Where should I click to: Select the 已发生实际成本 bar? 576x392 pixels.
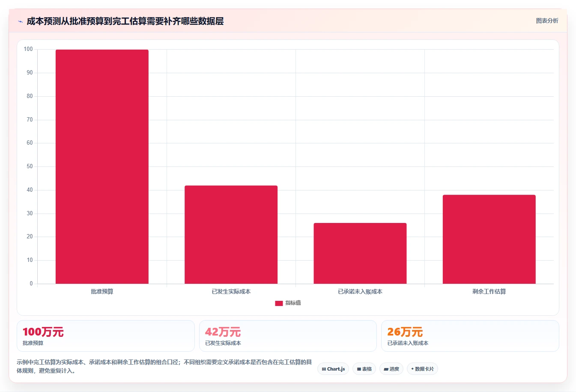(x=231, y=235)
